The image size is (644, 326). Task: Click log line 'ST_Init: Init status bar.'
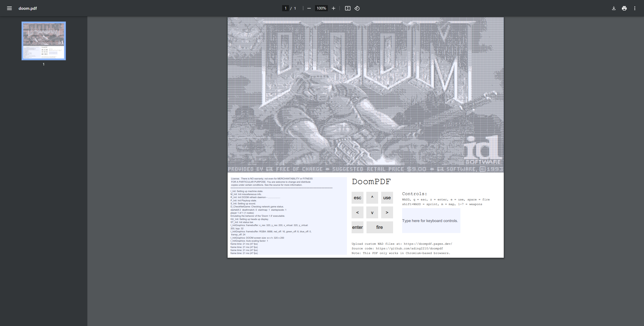(x=242, y=222)
